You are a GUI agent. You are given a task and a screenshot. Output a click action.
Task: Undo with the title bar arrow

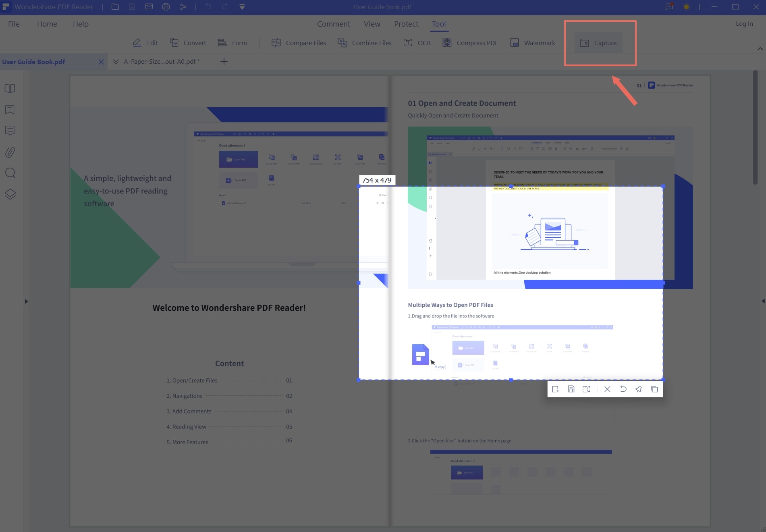click(x=208, y=7)
